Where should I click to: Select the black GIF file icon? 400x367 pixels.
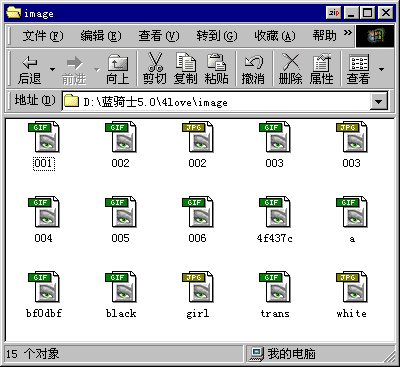pyautogui.click(x=121, y=287)
